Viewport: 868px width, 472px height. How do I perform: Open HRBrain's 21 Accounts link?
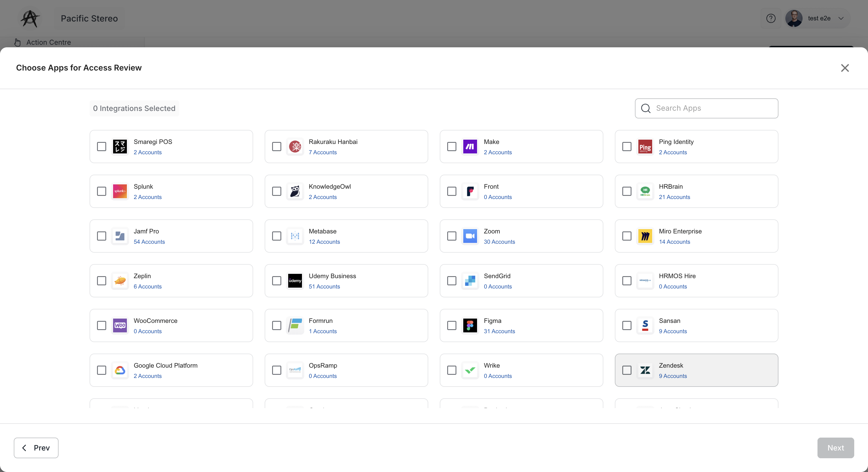(674, 197)
